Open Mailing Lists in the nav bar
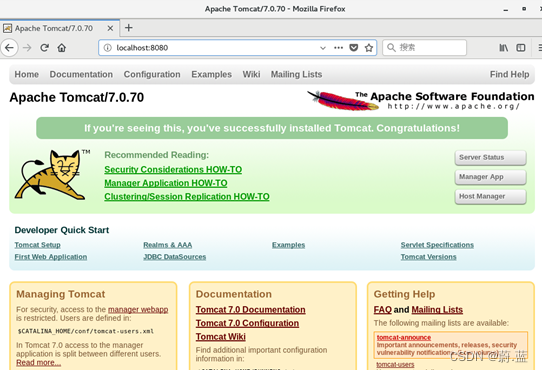Viewport: 543px width, 372px height. click(x=296, y=74)
